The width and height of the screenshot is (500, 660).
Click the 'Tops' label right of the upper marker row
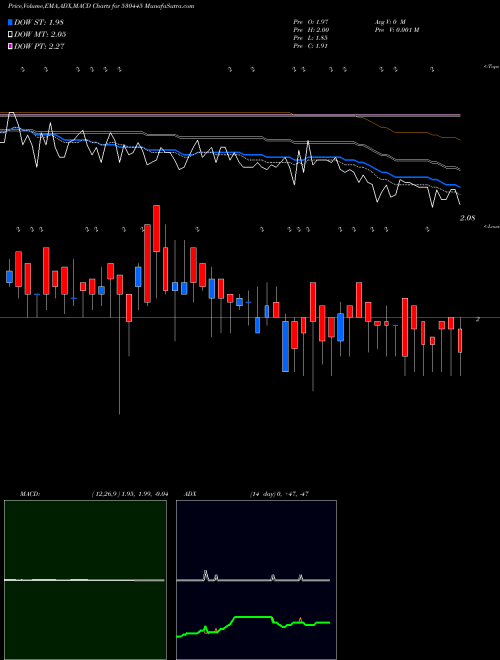pos(492,67)
